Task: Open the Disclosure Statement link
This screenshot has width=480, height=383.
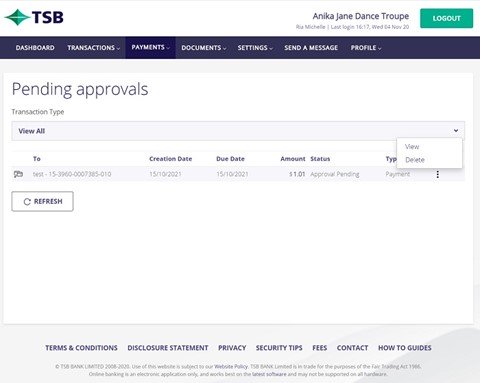Action: (168, 348)
